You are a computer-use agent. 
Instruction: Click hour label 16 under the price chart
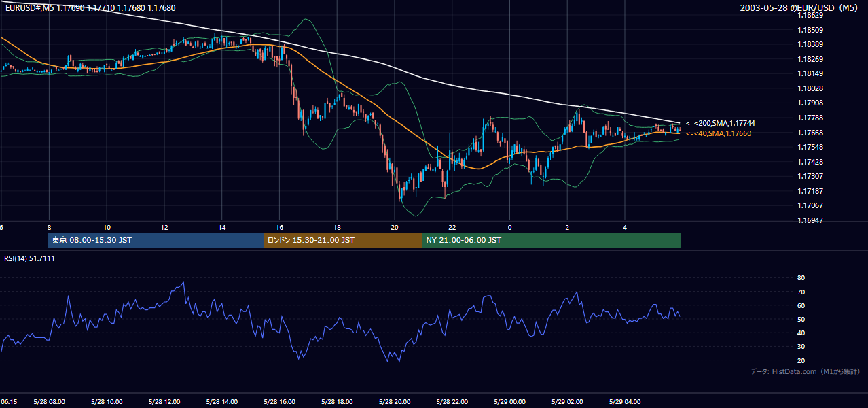[x=280, y=227]
